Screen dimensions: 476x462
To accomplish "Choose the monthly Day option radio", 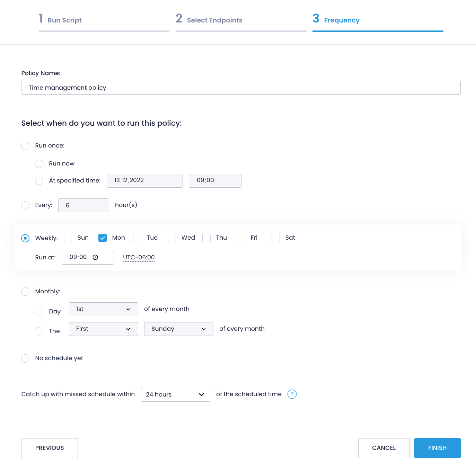I will (39, 312).
